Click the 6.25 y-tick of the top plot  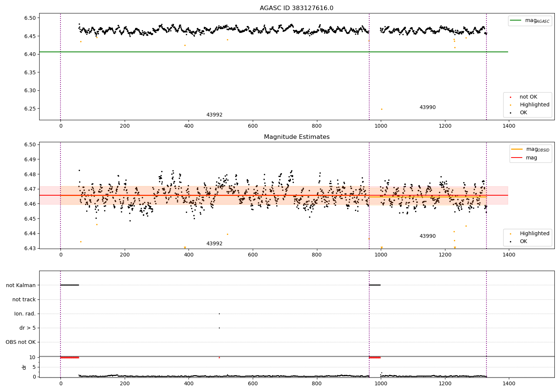30,109
